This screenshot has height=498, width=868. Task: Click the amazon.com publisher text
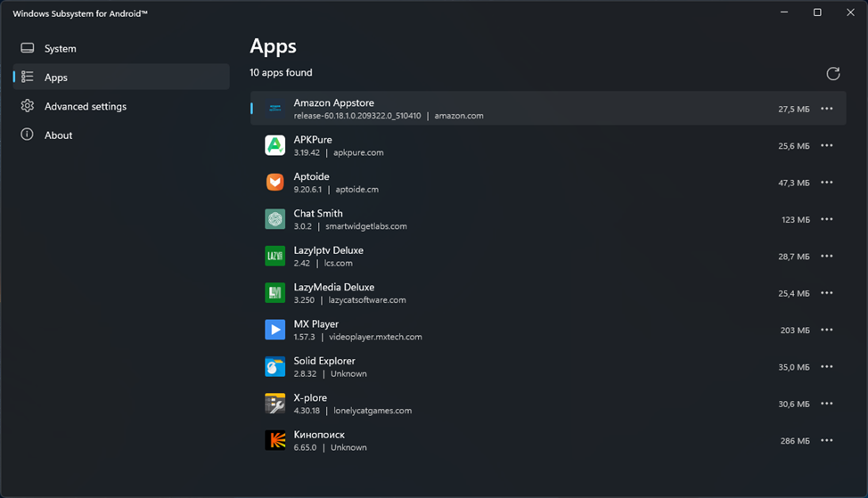coord(459,116)
